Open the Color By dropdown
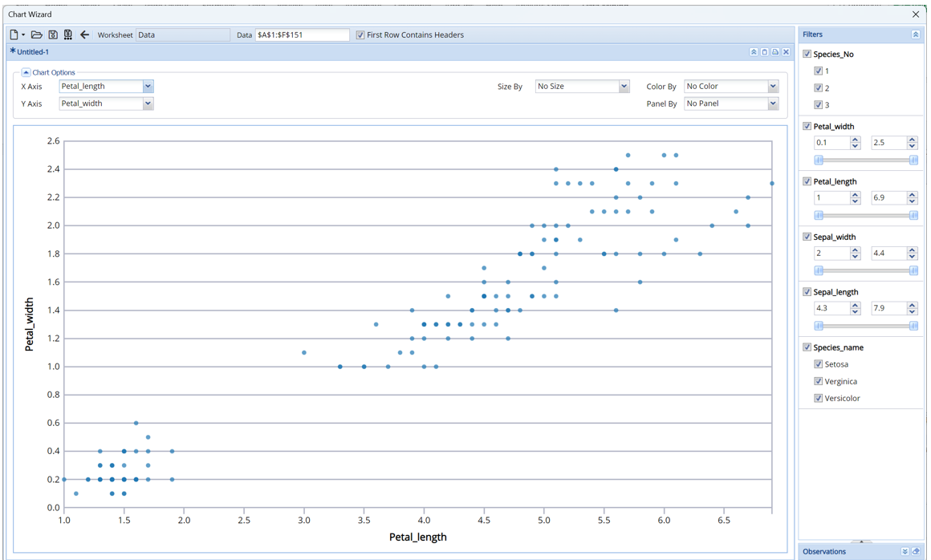Viewport: 931px width, 560px height. click(x=773, y=87)
